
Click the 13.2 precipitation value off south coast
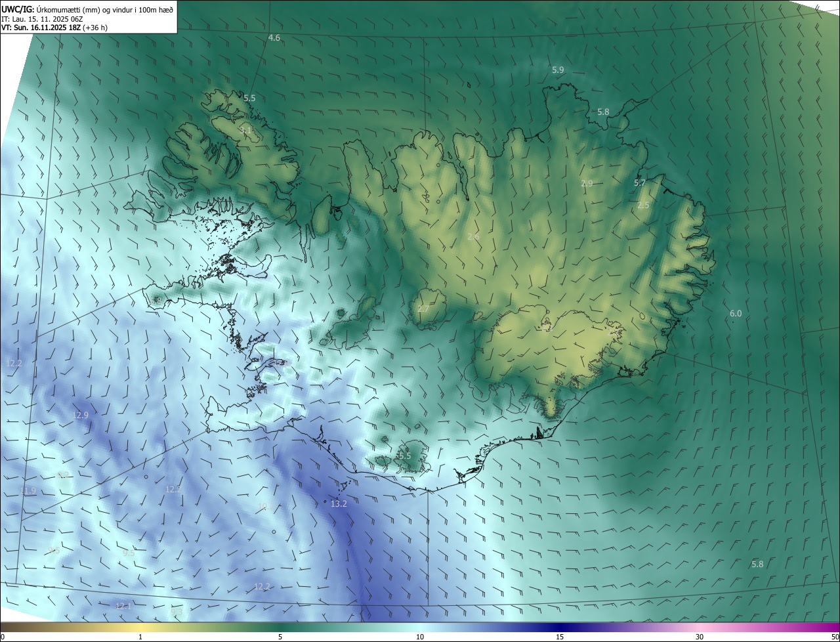tap(338, 504)
